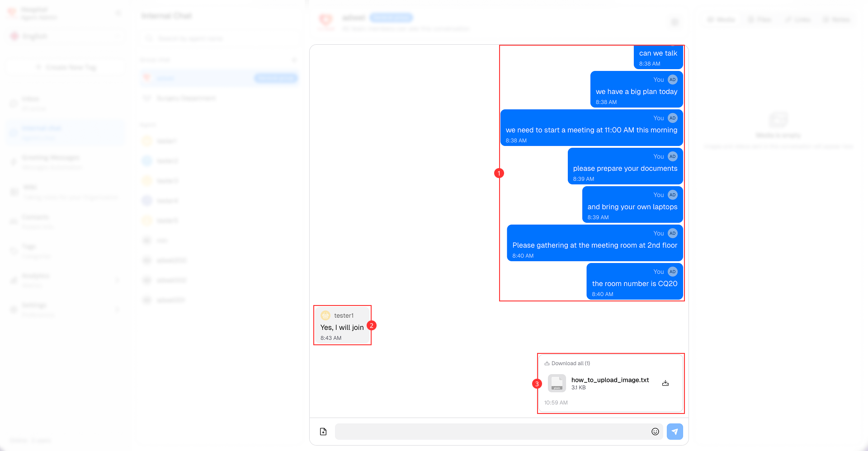Click the attach file icon
Screen dimensions: 868x451
tap(323, 432)
